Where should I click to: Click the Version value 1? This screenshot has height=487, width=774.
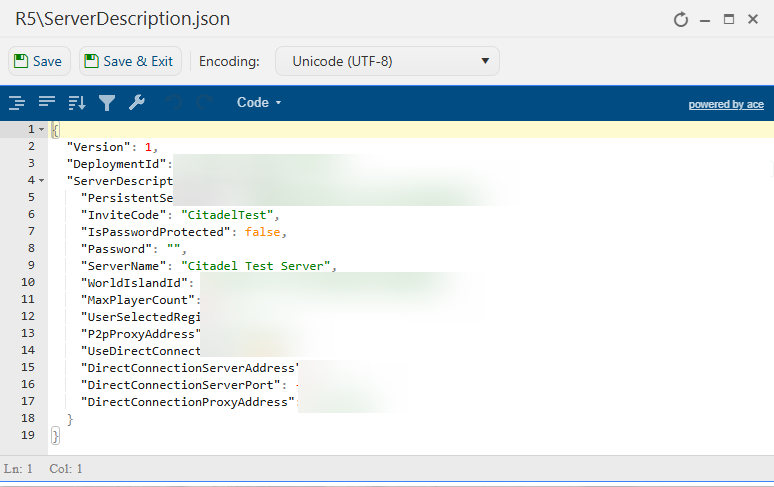pyautogui.click(x=148, y=147)
